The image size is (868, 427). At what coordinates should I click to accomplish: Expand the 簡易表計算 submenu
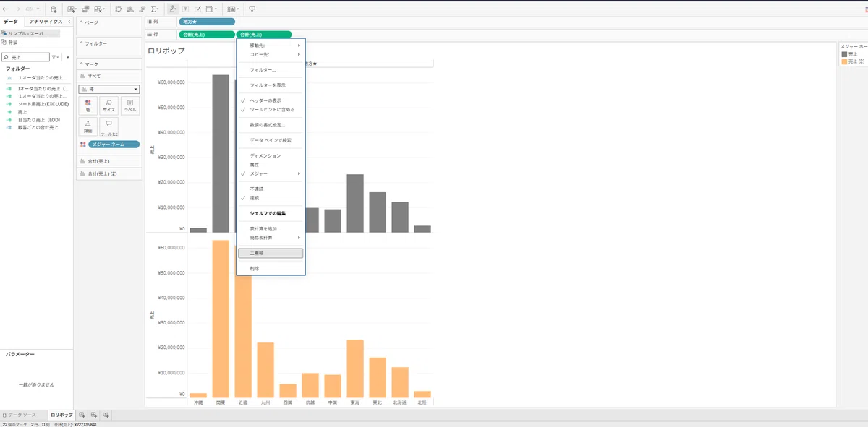click(x=271, y=237)
